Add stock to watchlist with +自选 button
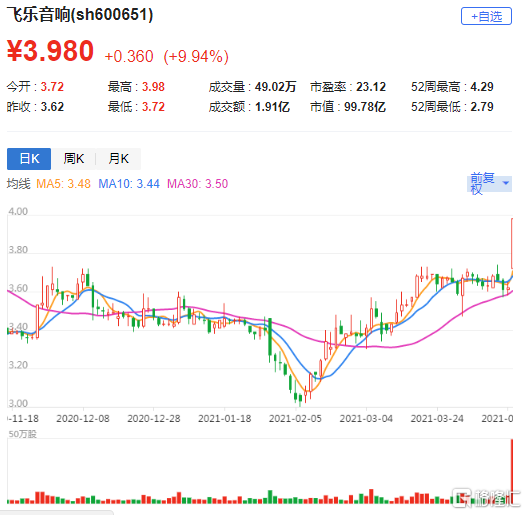 [486, 16]
